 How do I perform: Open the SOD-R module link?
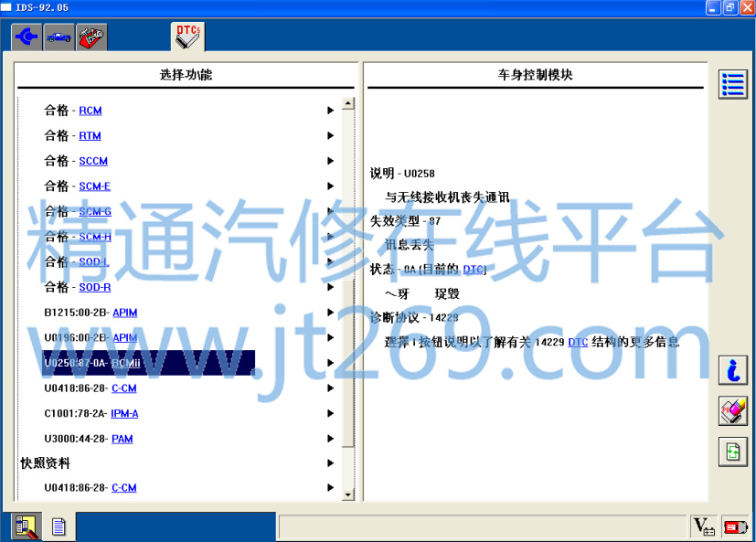(94, 287)
